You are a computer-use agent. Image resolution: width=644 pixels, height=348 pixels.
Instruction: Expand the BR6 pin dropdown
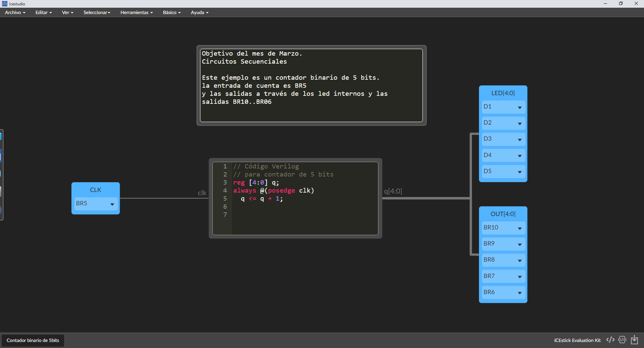tap(503, 292)
